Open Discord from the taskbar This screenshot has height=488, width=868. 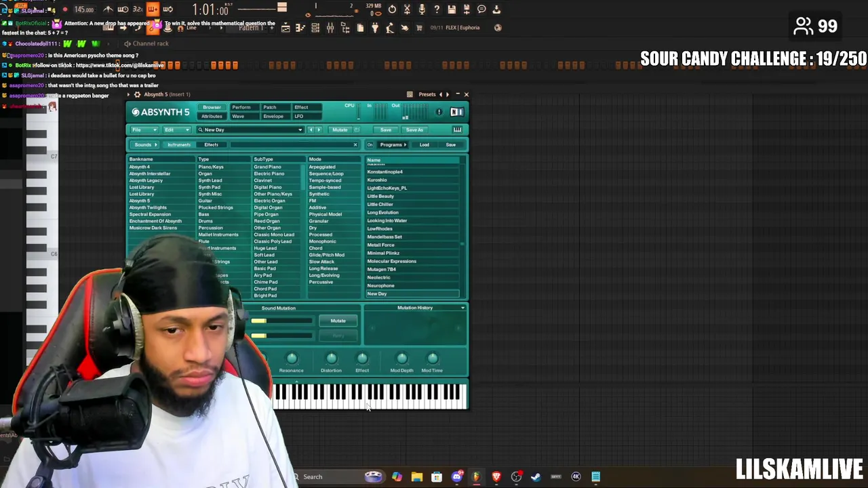[x=456, y=476]
